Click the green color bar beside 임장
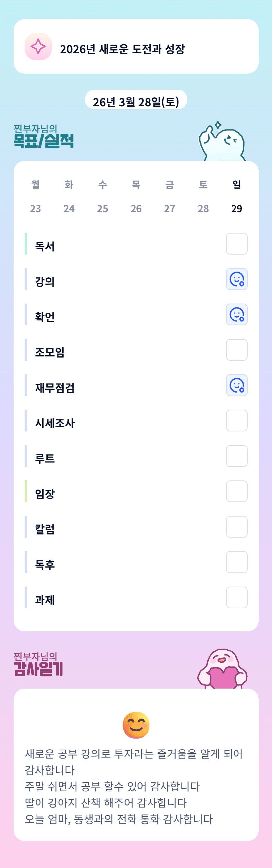Screen dimensions: 272x868 point(26,491)
